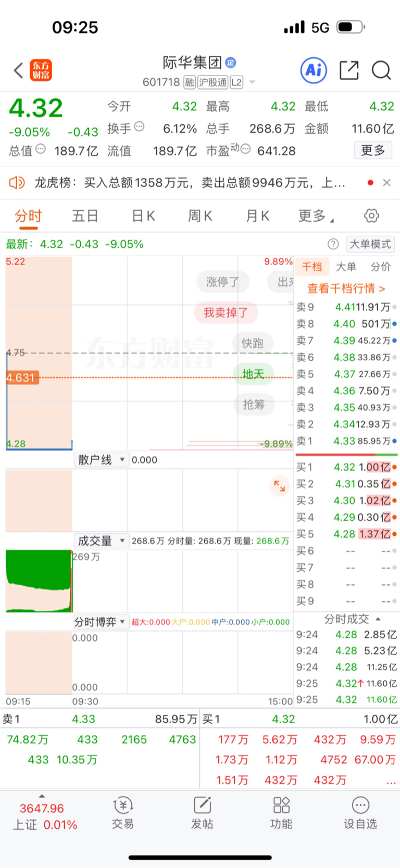400x868 pixels.
Task: Select the 大单 tab
Action: 346,267
